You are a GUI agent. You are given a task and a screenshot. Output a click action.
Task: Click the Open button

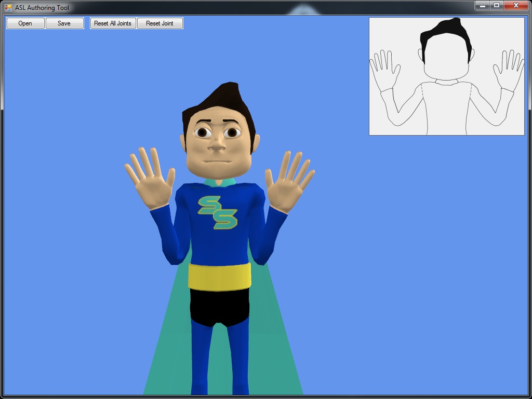point(25,23)
